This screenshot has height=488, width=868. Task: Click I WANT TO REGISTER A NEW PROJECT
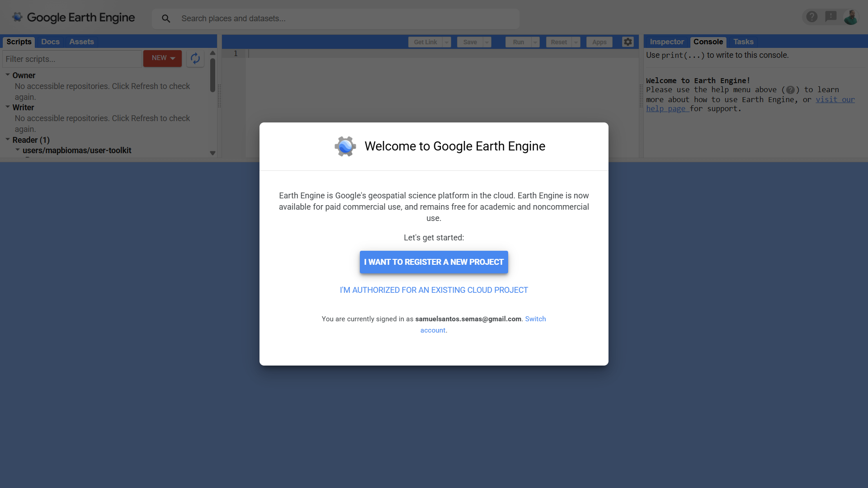434,262
